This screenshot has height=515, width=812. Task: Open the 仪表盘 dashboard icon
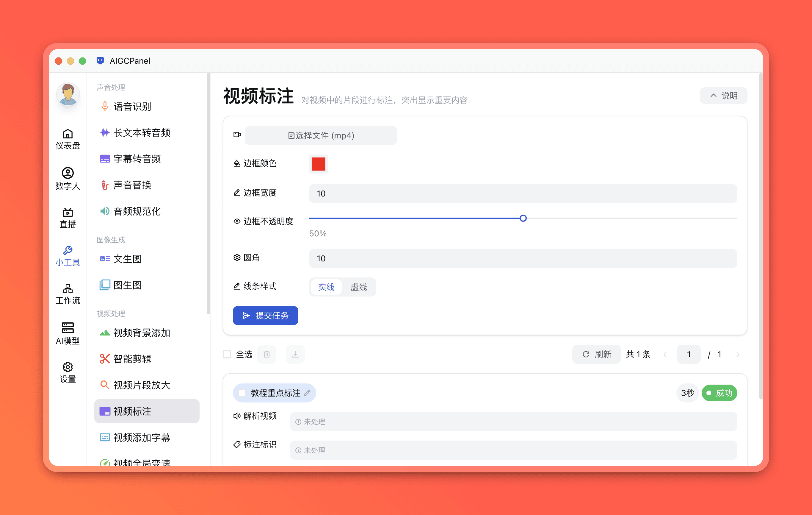(x=68, y=134)
